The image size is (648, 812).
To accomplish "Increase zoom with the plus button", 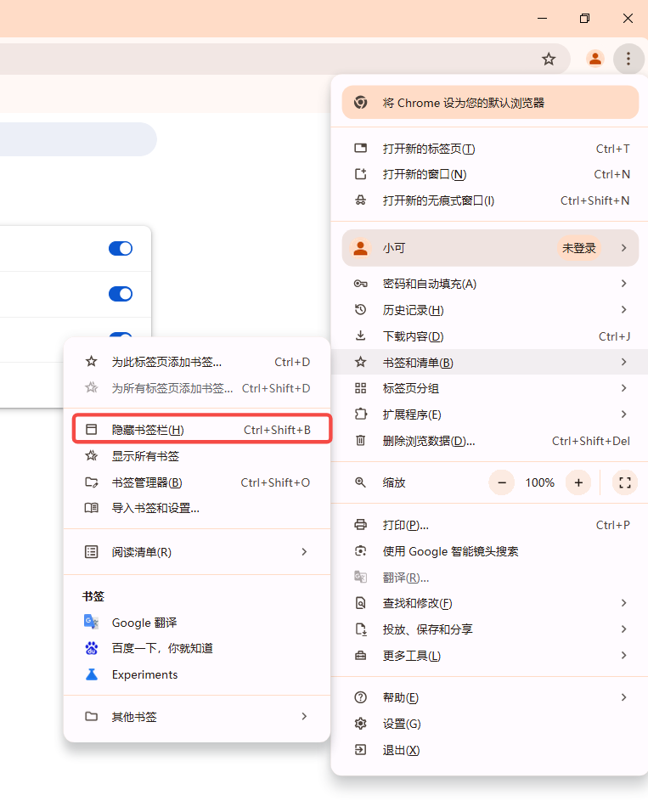I will [578, 482].
